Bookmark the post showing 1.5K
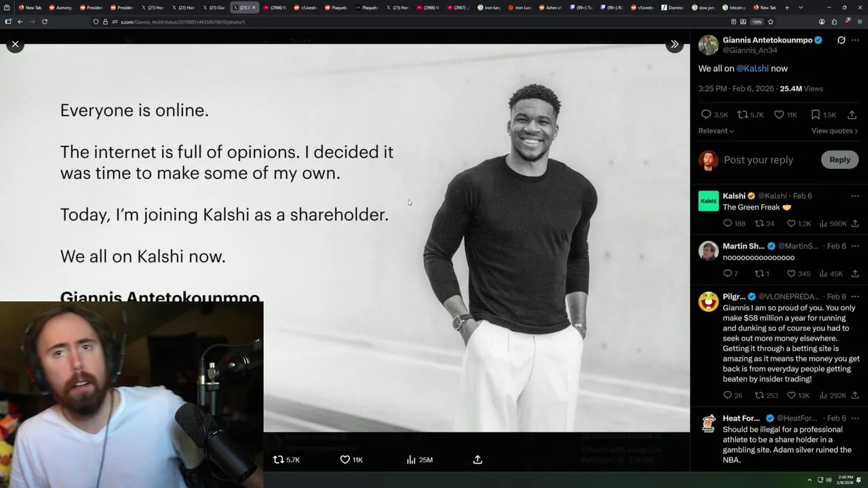 [823, 115]
